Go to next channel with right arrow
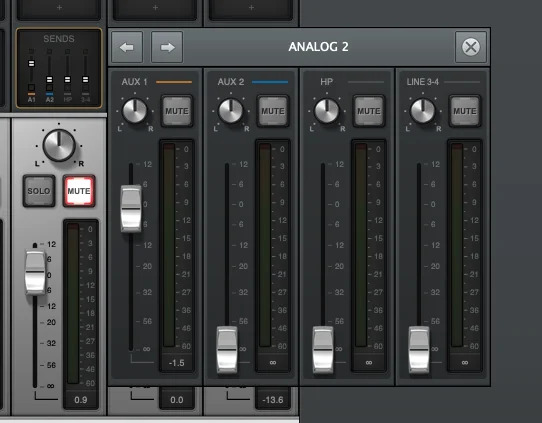 167,47
